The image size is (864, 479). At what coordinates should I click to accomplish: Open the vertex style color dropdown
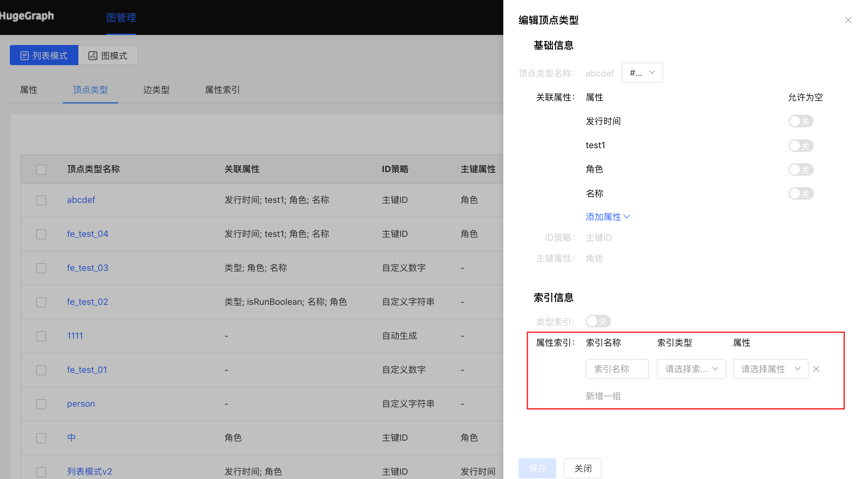tap(642, 73)
